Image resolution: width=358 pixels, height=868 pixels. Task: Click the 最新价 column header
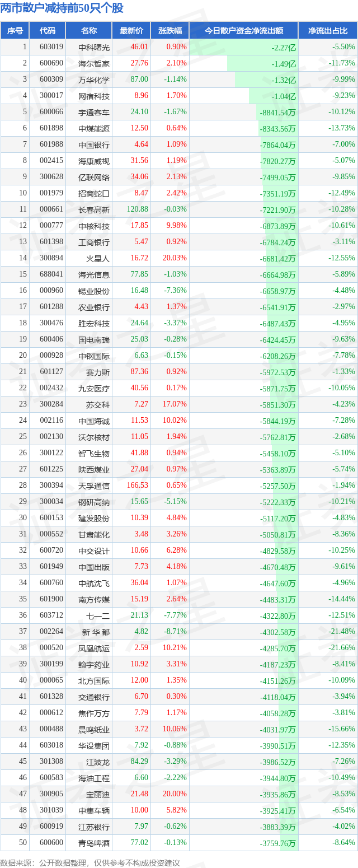[x=131, y=30]
